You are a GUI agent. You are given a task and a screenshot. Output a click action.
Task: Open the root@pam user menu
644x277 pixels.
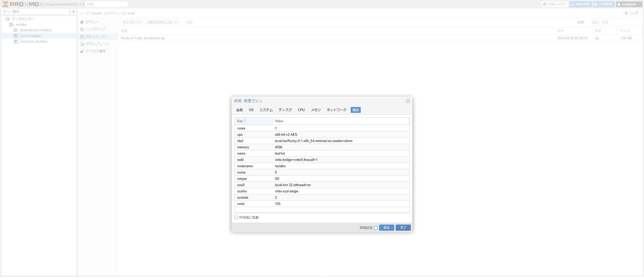[629, 4]
